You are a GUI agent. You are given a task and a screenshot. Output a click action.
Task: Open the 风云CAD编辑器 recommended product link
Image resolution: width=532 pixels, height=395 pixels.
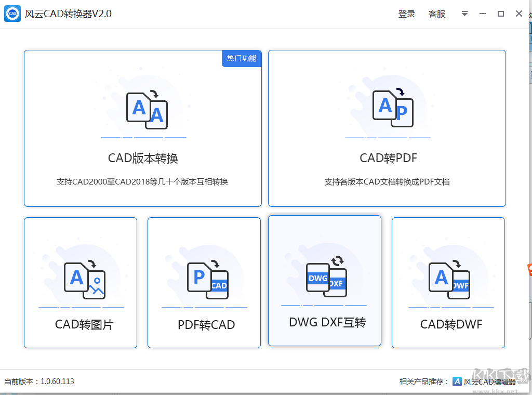point(489,381)
